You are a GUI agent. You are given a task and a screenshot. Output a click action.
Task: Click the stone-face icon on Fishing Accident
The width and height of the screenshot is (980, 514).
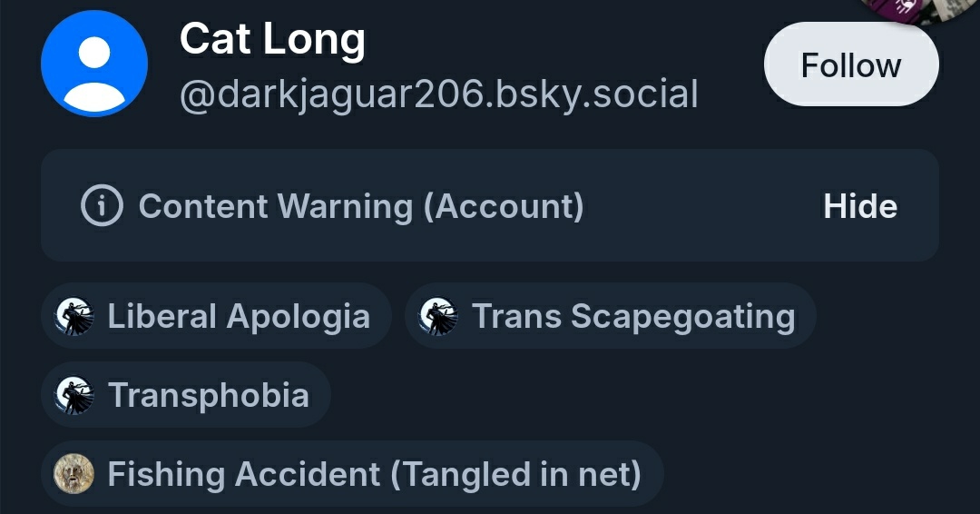tap(74, 474)
